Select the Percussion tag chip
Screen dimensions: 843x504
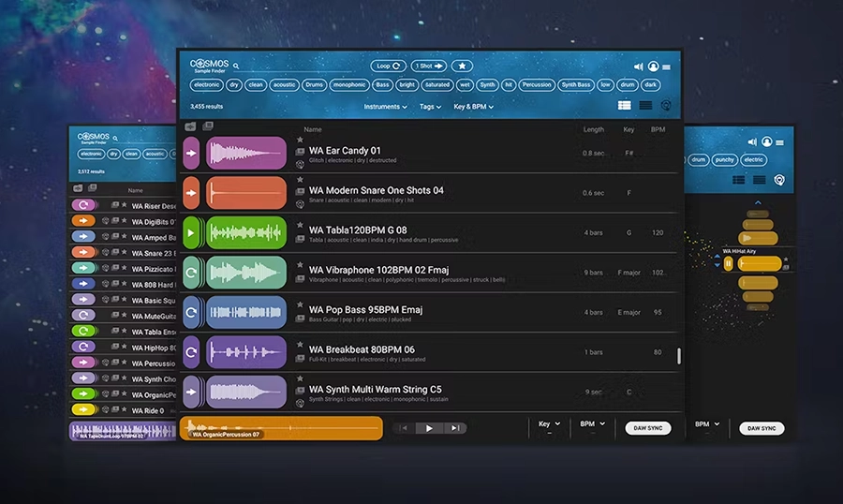coord(537,85)
